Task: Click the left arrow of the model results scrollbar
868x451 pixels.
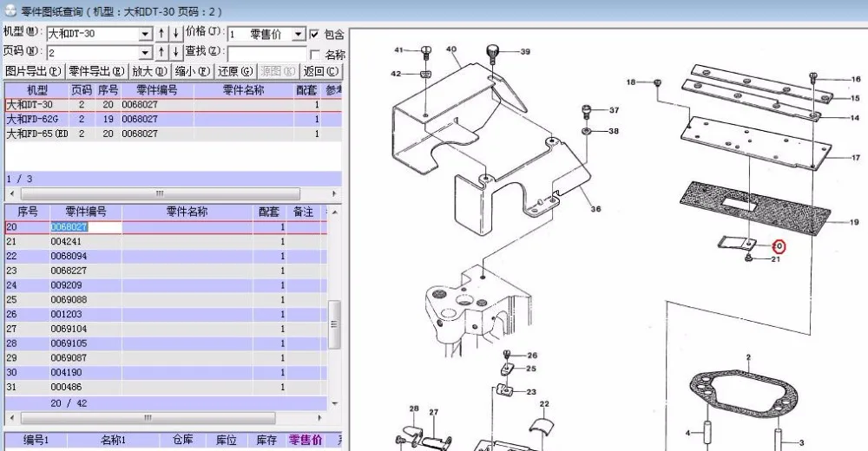Action: click(x=12, y=193)
